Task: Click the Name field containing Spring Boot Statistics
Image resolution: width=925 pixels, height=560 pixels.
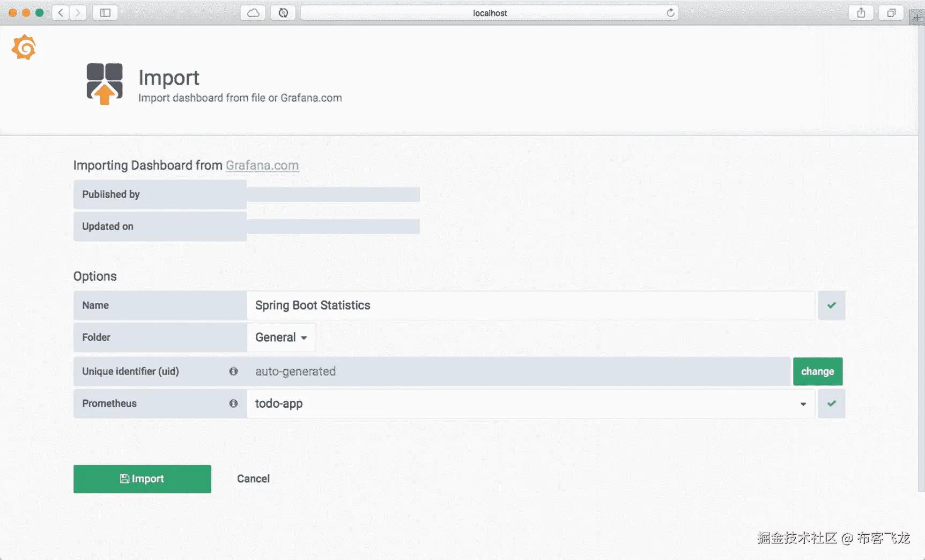Action: click(531, 305)
